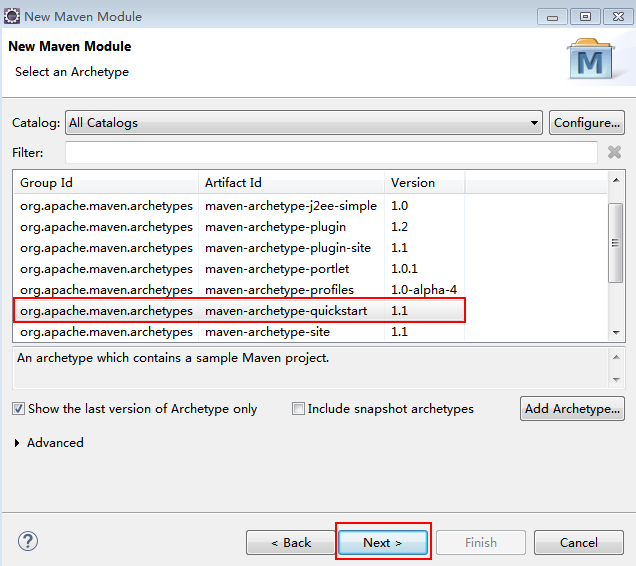Clear the filter with the X icon
Viewport: 636px width, 566px height.
[x=615, y=152]
